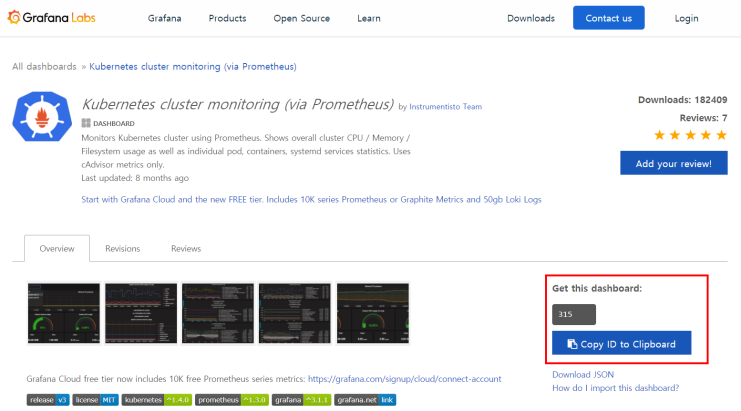Click the Kubernetes Prometheus dashboard logo
741x411 pixels.
click(x=42, y=116)
